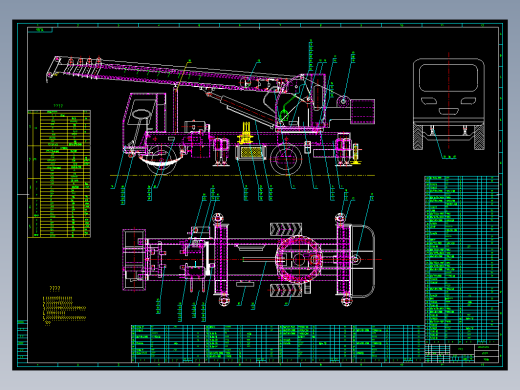Screen dimensions: 520x390
Task: Click the yellow ground line under the crane
Action: [242, 175]
